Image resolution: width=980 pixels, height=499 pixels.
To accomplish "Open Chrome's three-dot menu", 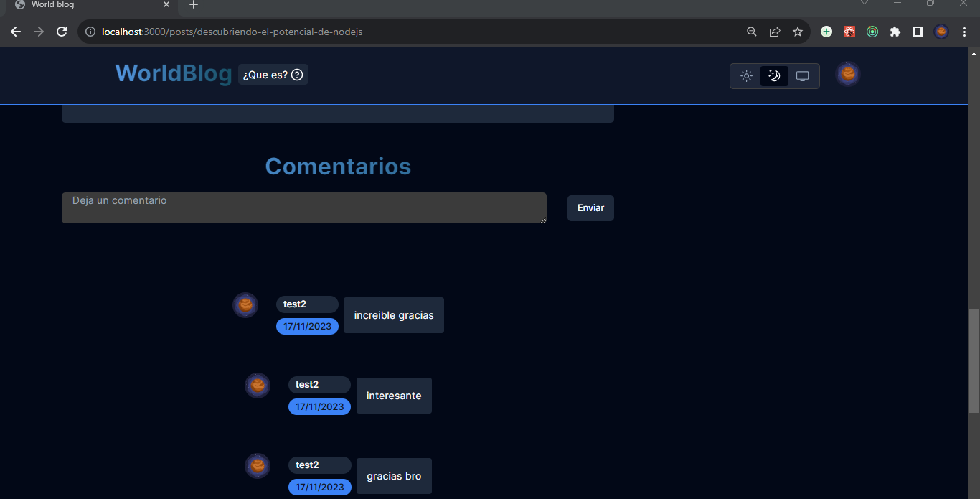I will point(964,32).
